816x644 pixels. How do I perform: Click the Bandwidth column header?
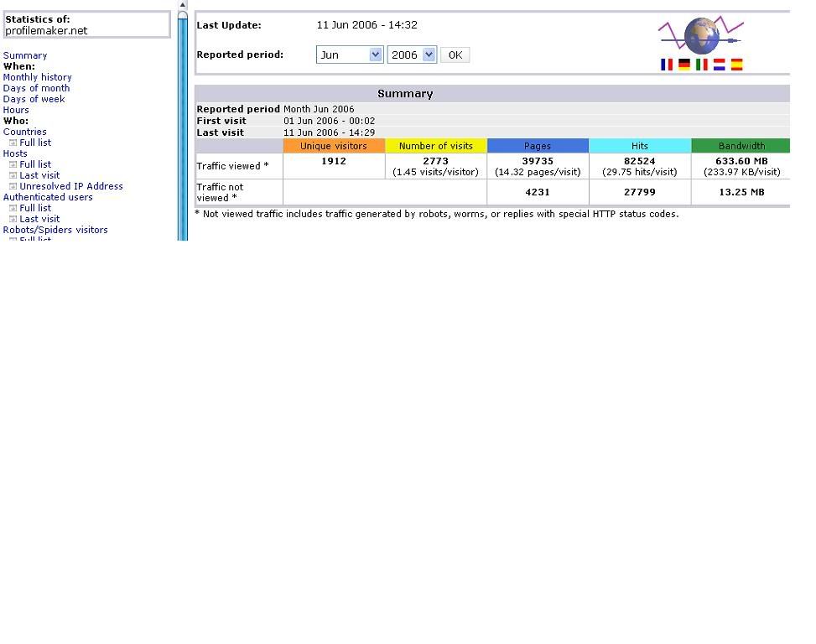(x=741, y=146)
